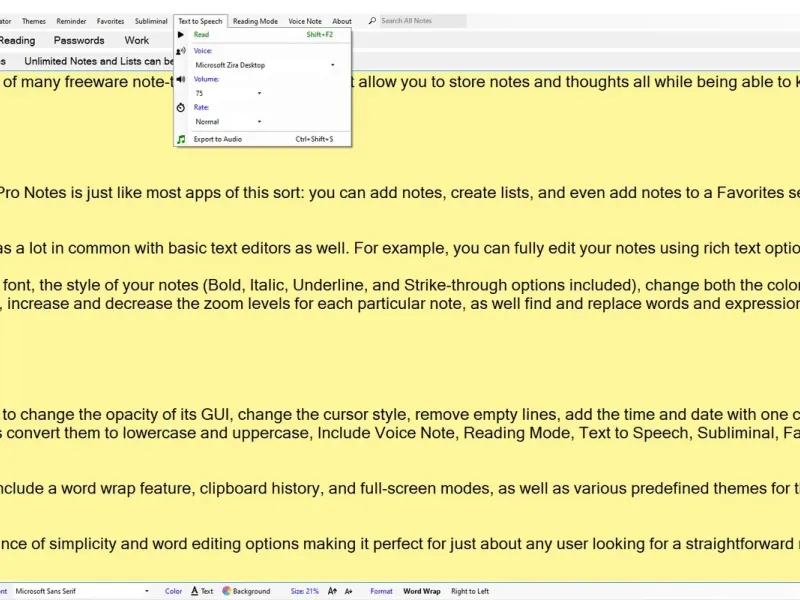The image size is (800, 600).
Task: Choose Export to Audio in the menu
Action: pyautogui.click(x=263, y=139)
